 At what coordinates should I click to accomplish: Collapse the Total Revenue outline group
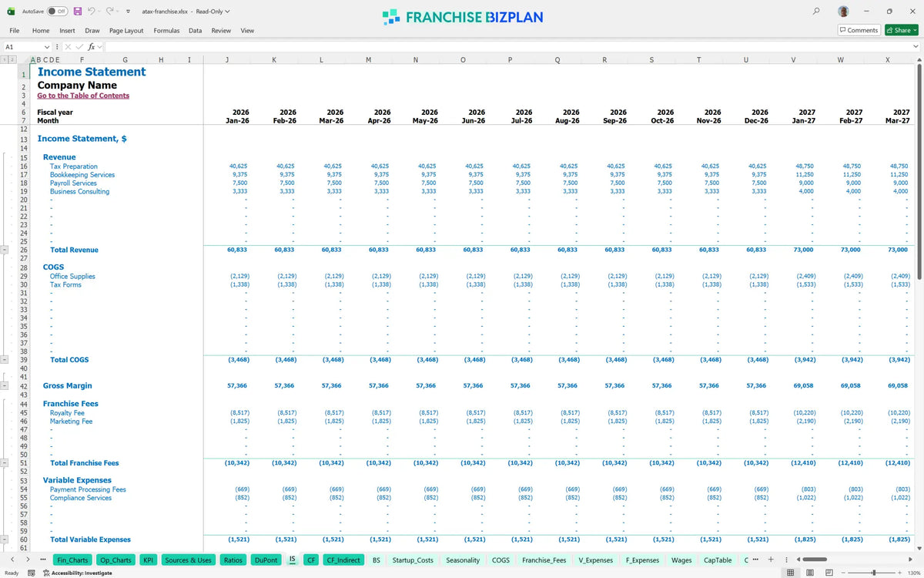(5, 250)
